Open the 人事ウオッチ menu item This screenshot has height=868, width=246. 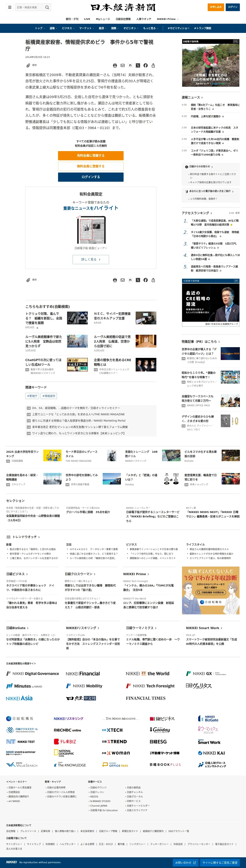pyautogui.click(x=144, y=19)
